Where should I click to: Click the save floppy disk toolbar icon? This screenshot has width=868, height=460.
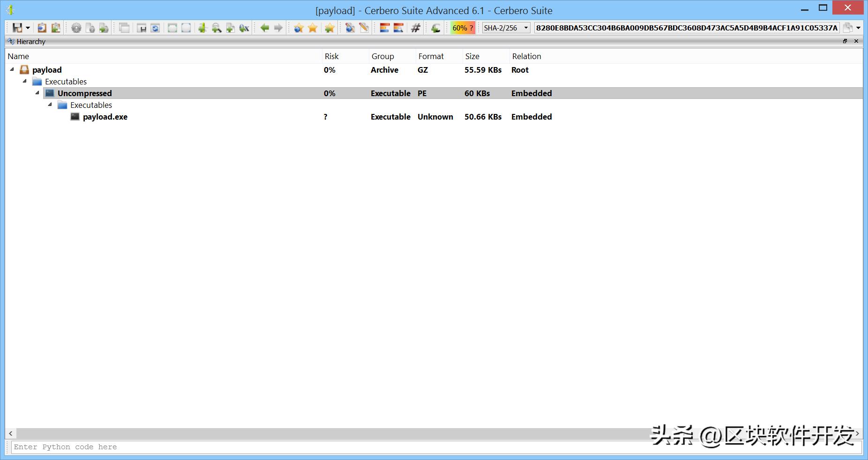tap(17, 28)
